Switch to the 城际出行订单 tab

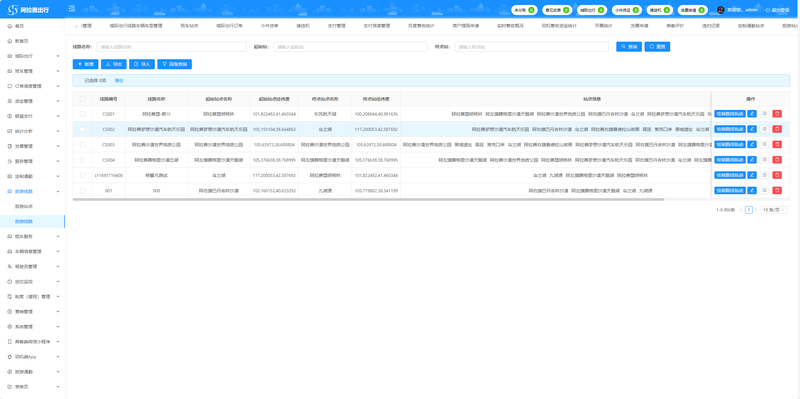click(229, 26)
